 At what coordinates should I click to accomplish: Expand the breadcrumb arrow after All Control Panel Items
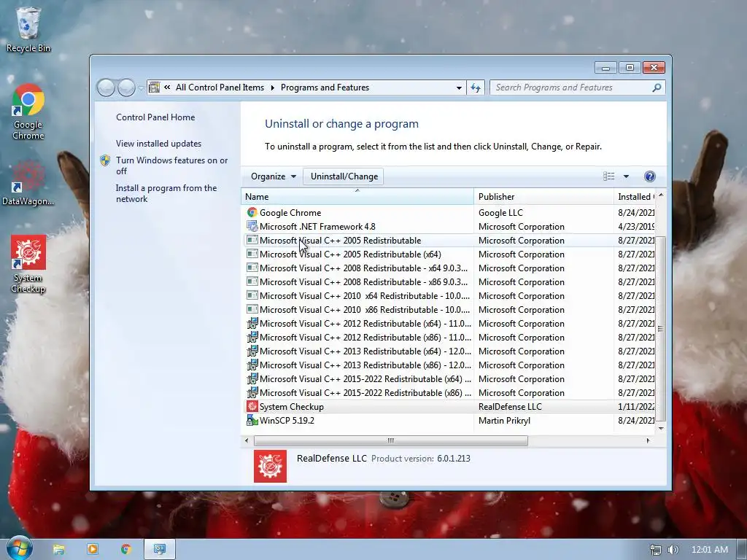click(273, 87)
